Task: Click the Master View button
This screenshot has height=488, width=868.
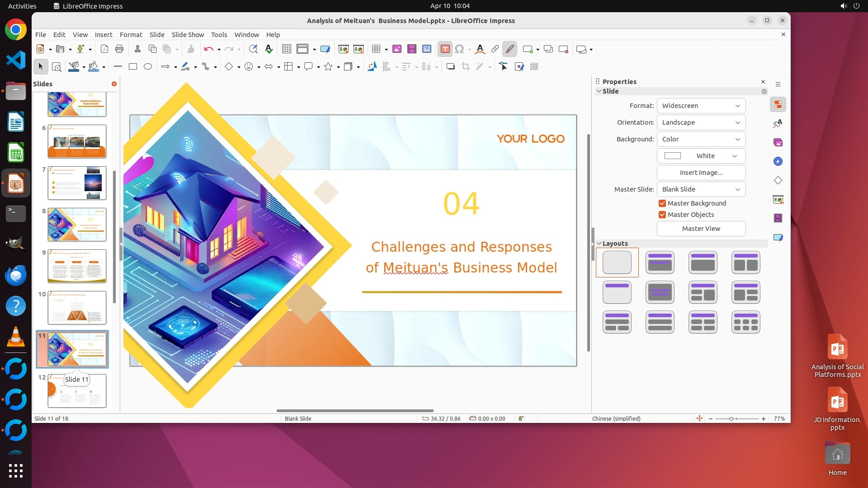Action: 701,229
